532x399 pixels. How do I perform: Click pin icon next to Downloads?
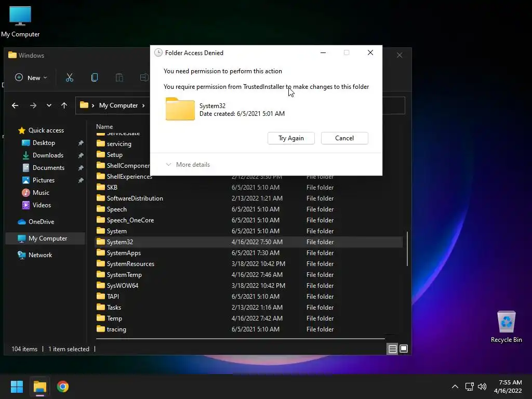(81, 155)
